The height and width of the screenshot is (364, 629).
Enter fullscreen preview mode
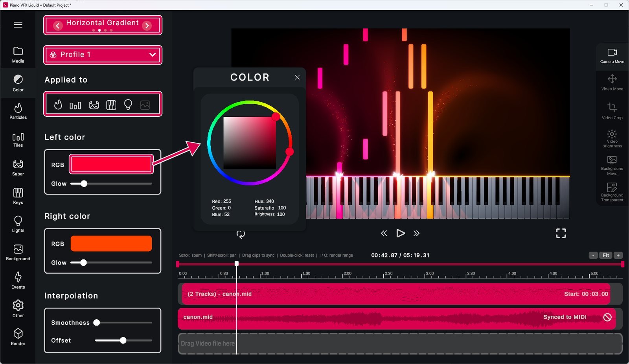(561, 233)
